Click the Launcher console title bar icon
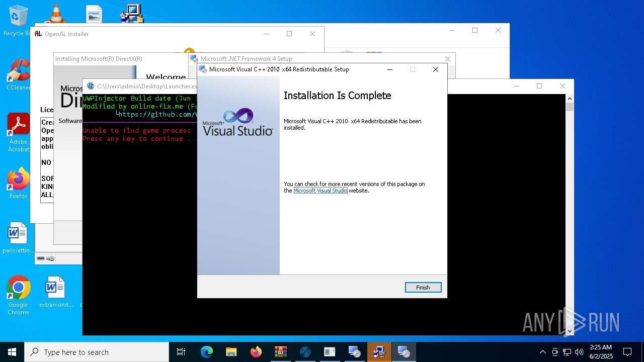 tap(91, 86)
